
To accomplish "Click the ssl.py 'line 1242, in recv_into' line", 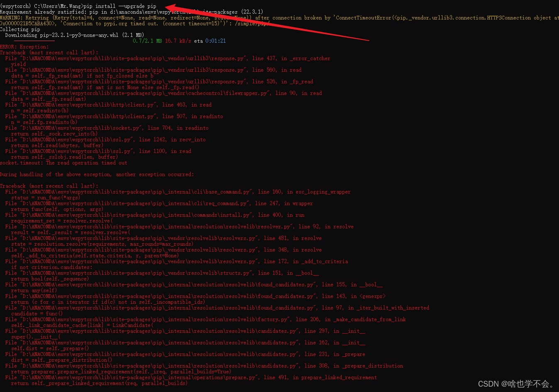I will point(106,140).
